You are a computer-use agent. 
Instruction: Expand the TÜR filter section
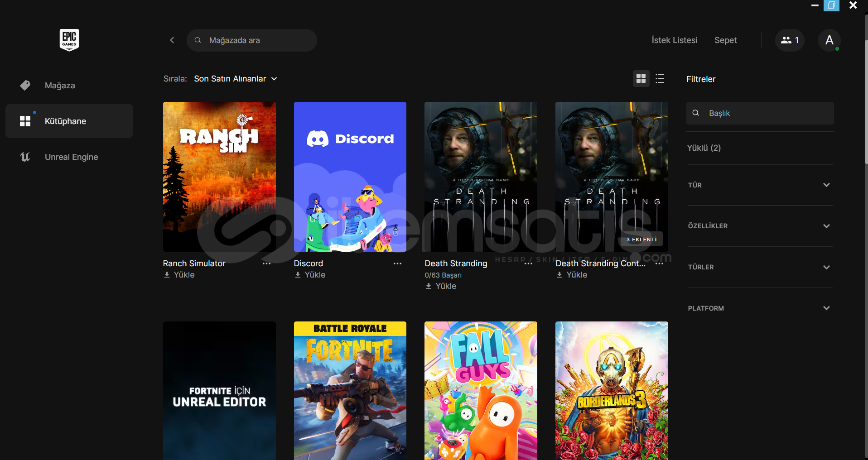tap(760, 185)
